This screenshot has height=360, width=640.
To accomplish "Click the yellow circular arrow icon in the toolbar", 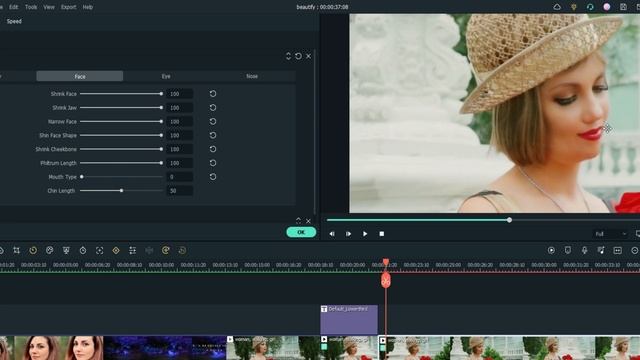I will pyautogui.click(x=166, y=250).
